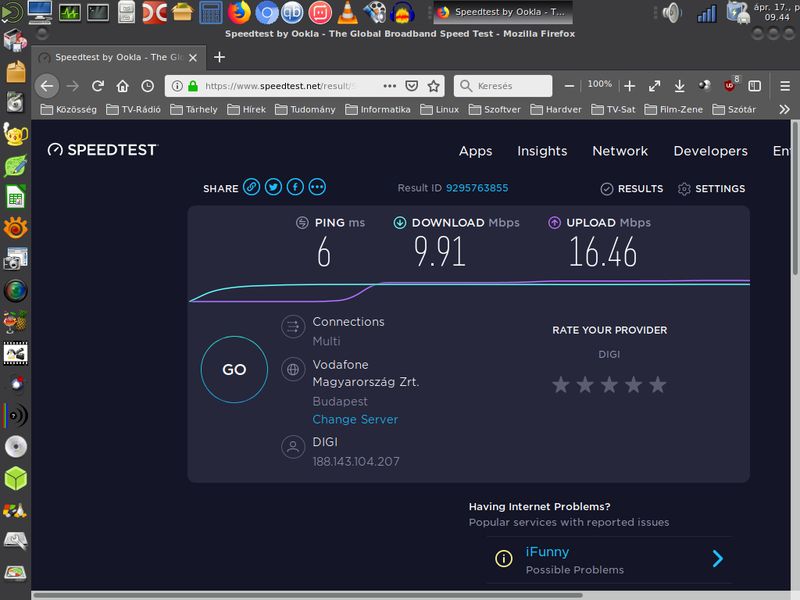Screen dimensions: 800x600
Task: Open the Insights menu item
Action: point(542,151)
